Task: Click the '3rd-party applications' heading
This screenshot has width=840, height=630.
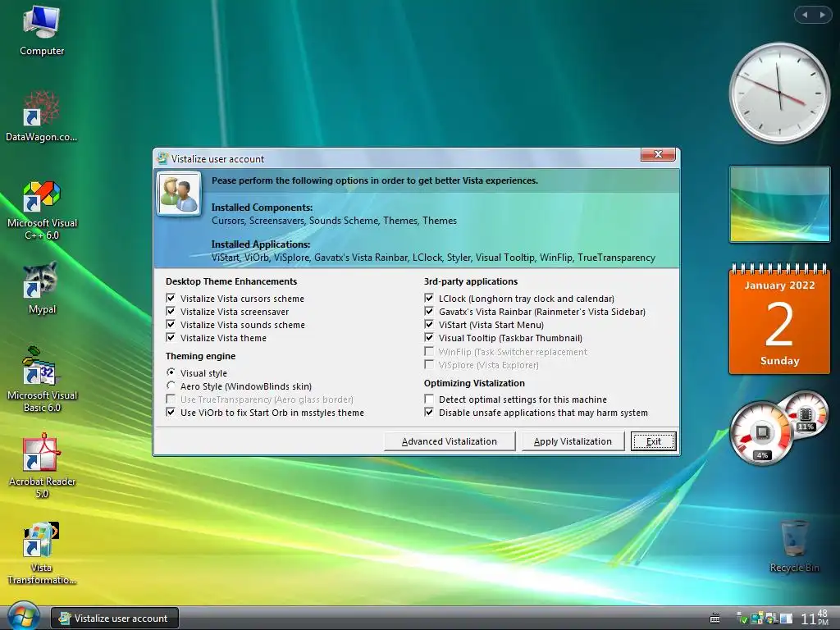Action: (471, 281)
